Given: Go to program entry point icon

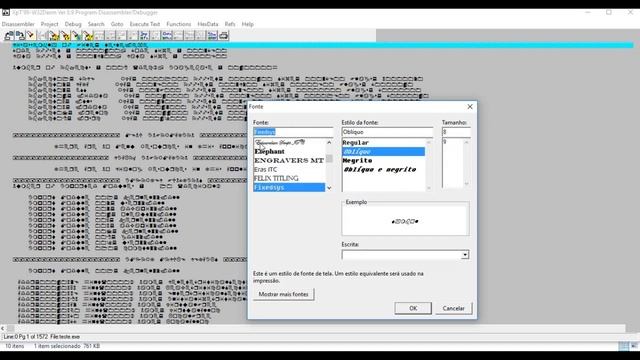Looking at the screenshot, I should 65,36.
